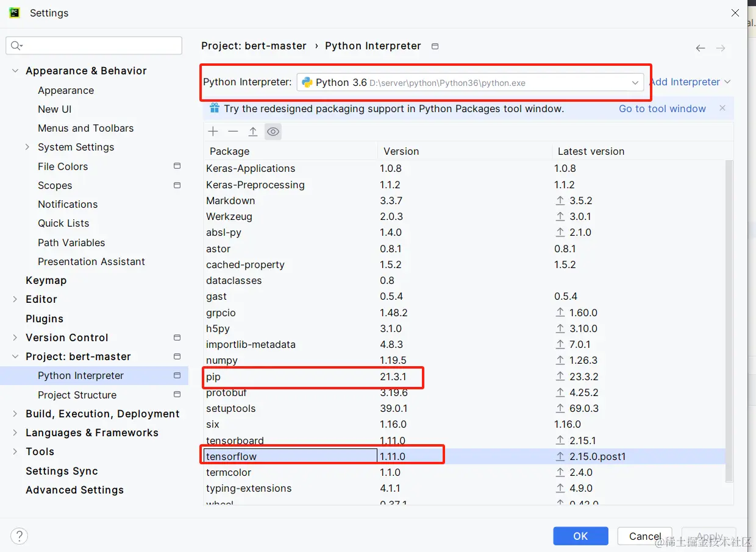Expand the Tools section

15,451
